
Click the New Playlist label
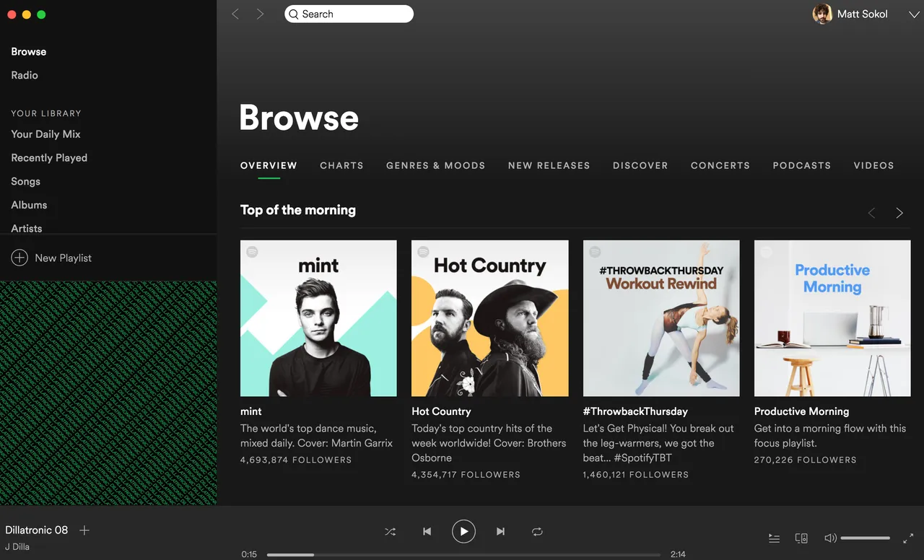tap(64, 258)
